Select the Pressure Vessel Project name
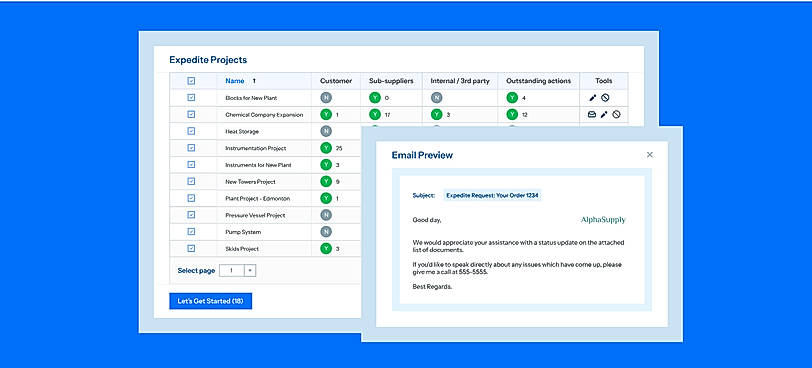 (x=255, y=215)
